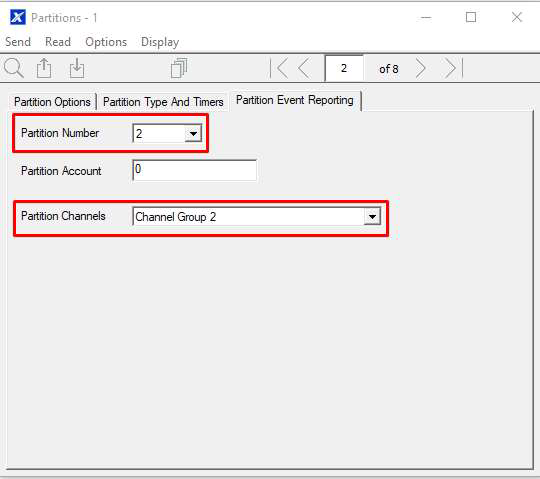Go to the previous partition record

pos(304,68)
